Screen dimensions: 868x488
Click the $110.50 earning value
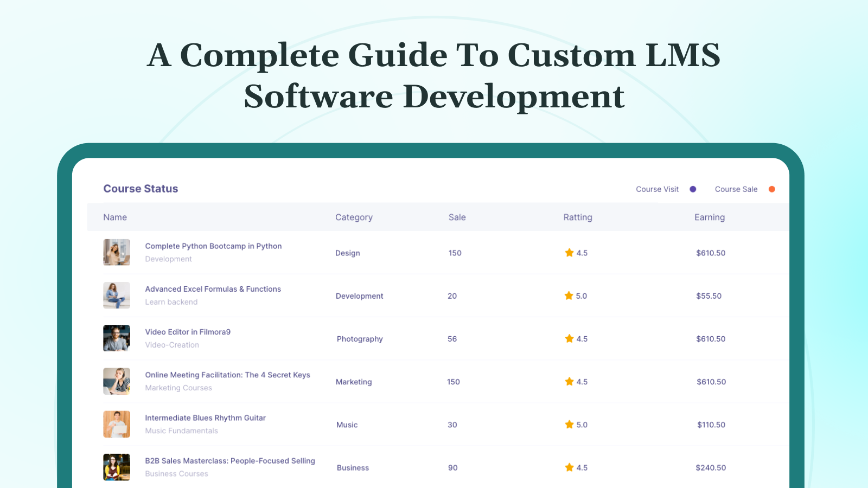click(x=711, y=425)
